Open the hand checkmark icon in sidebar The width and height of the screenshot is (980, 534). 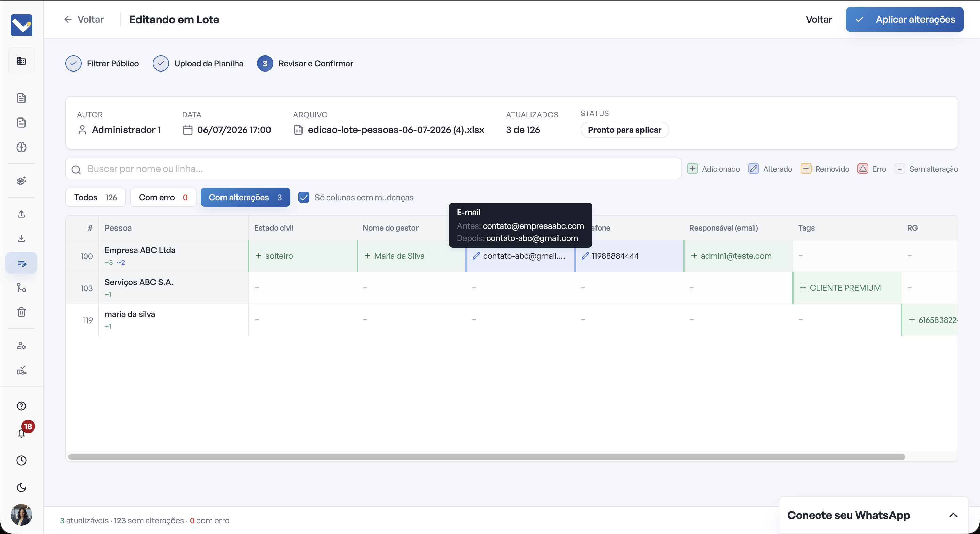pos(21,370)
